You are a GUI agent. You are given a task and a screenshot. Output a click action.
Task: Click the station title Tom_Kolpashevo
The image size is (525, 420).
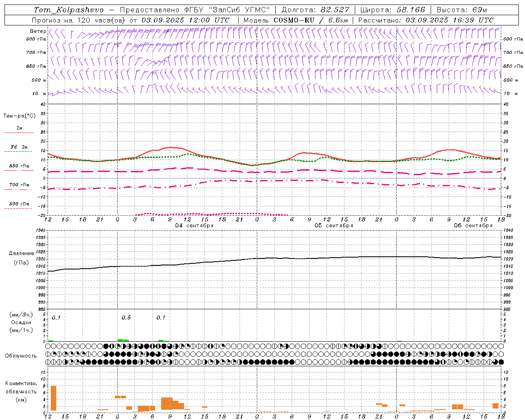pyautogui.click(x=68, y=10)
